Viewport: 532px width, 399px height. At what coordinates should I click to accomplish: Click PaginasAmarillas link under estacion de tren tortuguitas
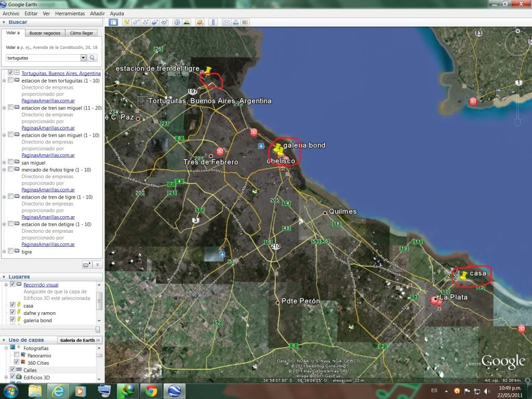[48, 101]
